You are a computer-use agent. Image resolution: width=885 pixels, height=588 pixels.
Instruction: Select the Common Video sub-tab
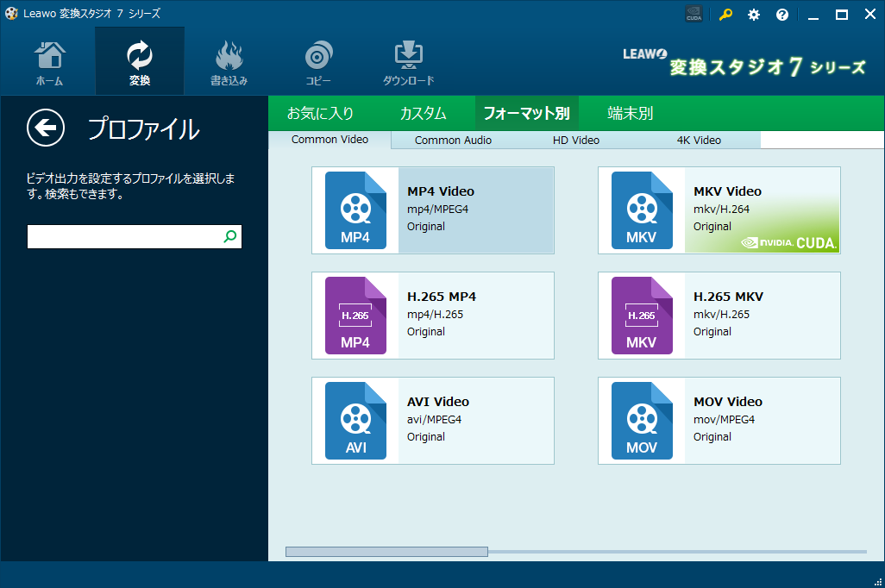[330, 140]
